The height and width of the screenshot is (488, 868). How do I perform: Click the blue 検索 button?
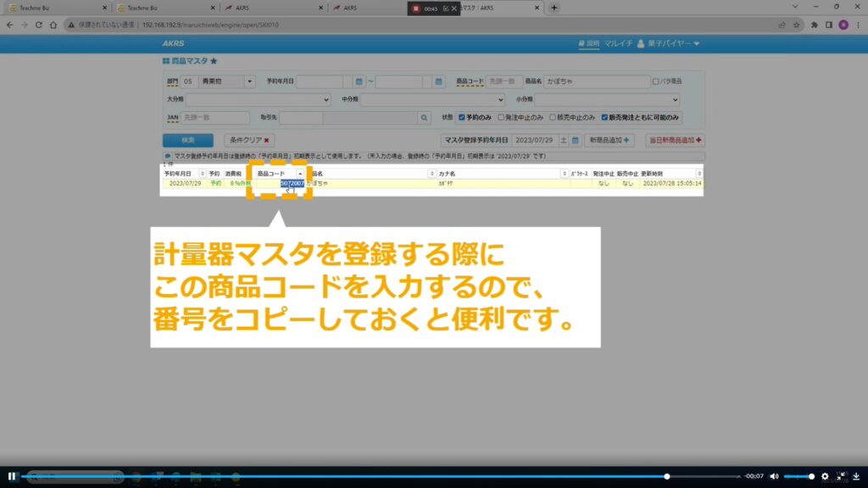tap(187, 140)
